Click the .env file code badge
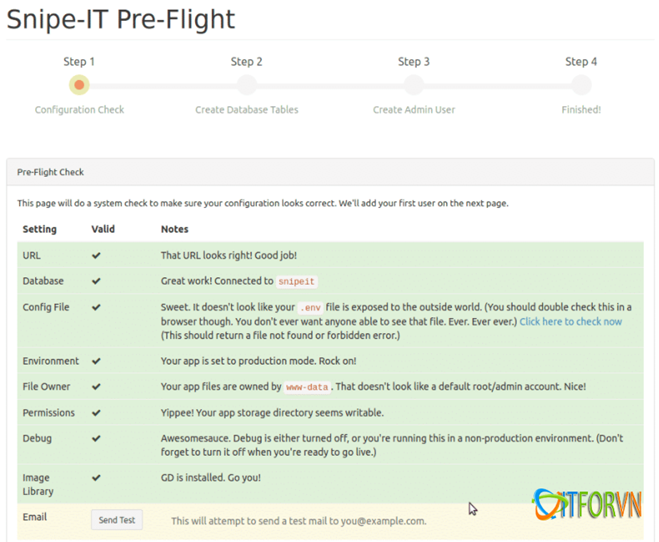659x542 pixels. coord(311,308)
